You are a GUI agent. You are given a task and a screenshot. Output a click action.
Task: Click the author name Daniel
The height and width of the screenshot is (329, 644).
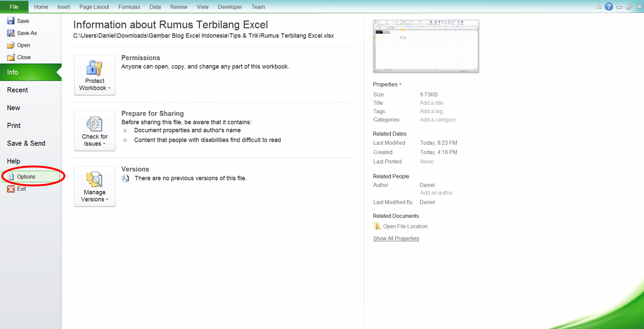427,185
